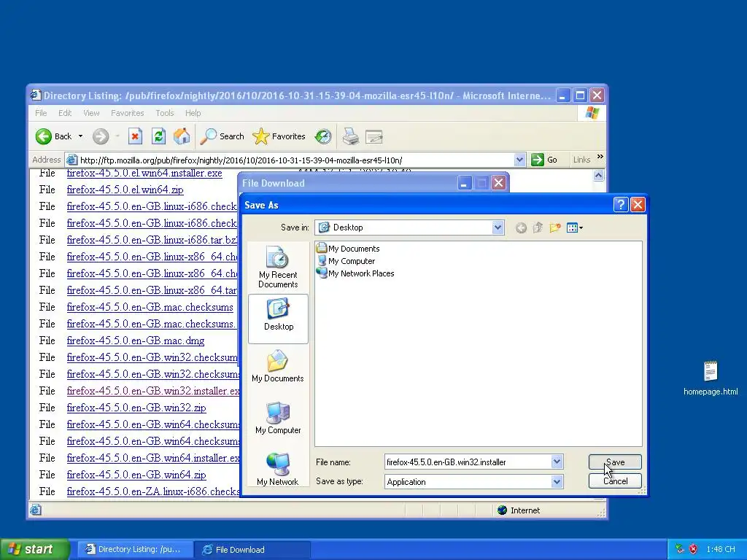747x560 pixels.
Task: Click the Edit page icon in IE toolbar
Action: (374, 137)
